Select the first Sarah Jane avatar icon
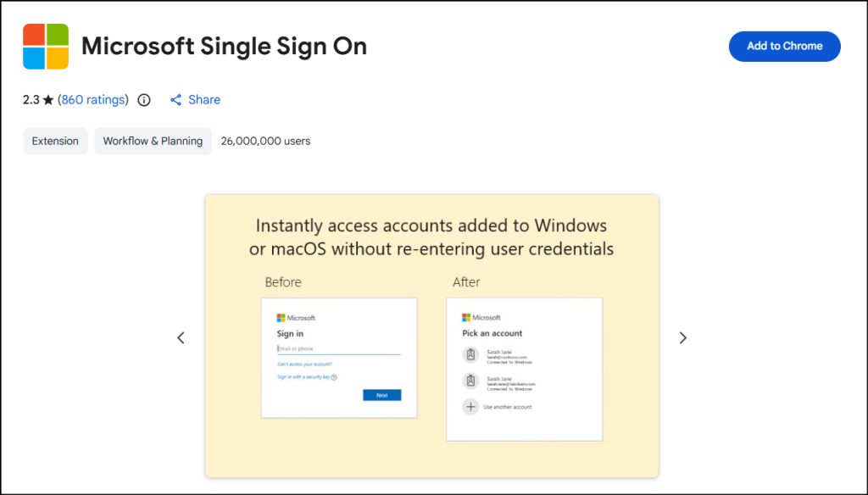The height and width of the screenshot is (495, 868). pyautogui.click(x=471, y=354)
